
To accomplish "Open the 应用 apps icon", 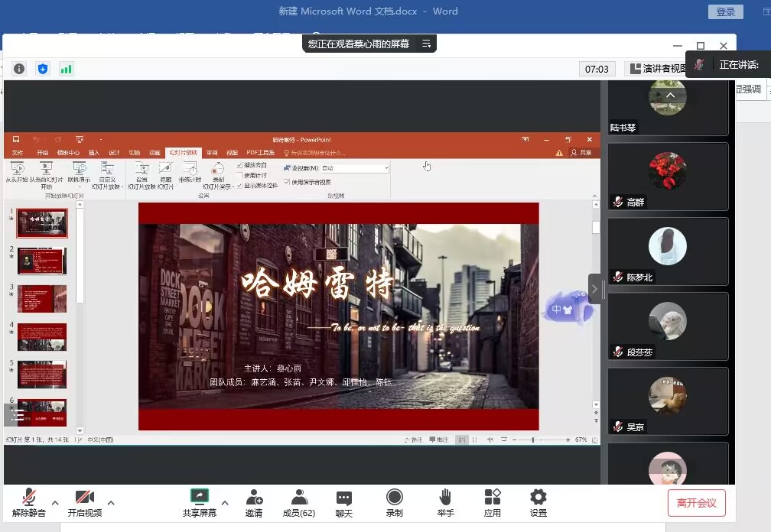I will [493, 503].
